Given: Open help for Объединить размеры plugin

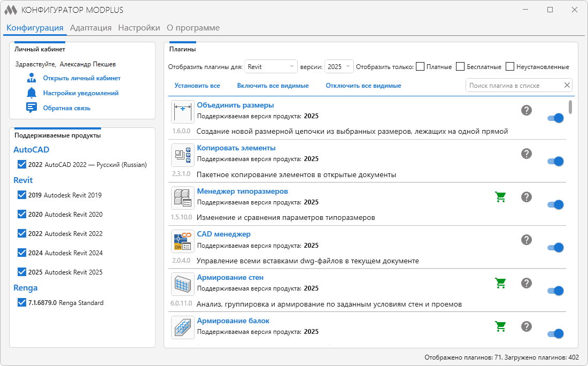Looking at the screenshot, I should [x=527, y=110].
